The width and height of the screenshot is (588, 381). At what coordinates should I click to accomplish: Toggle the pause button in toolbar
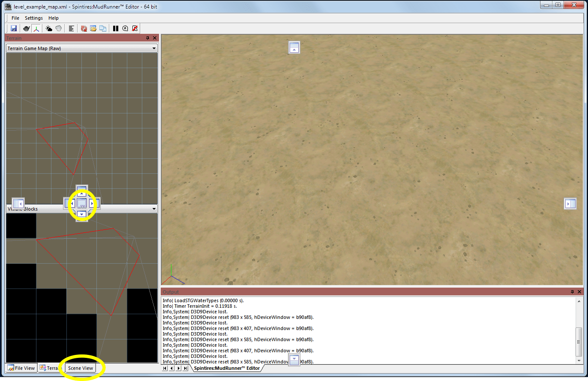(116, 29)
